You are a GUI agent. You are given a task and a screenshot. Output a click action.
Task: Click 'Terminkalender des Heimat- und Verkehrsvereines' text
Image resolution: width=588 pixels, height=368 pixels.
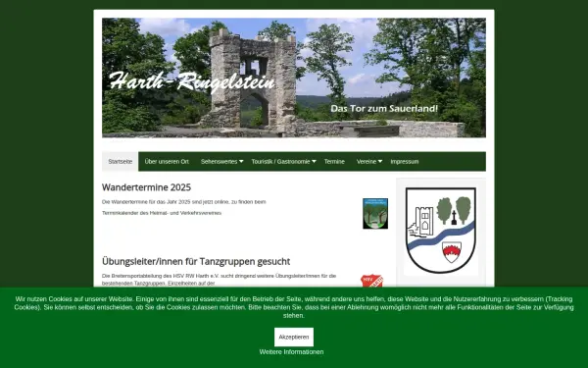[x=162, y=213]
